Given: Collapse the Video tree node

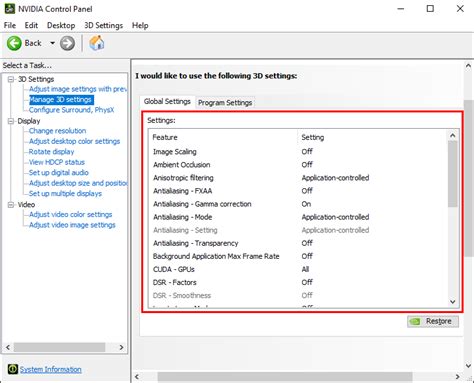Looking at the screenshot, I should coord(11,205).
